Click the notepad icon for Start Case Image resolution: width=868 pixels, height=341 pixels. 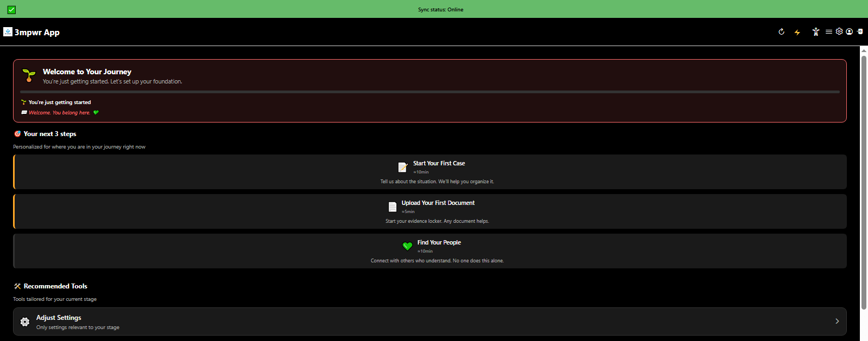click(x=403, y=167)
